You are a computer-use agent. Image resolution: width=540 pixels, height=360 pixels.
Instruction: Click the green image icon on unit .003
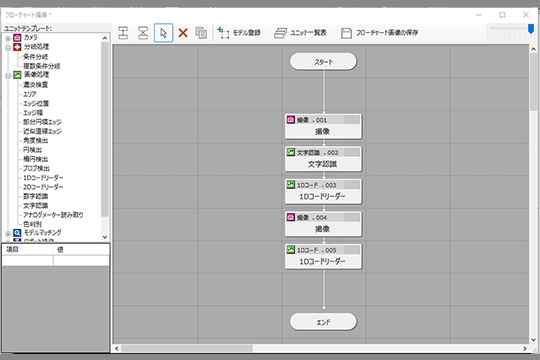click(x=291, y=185)
